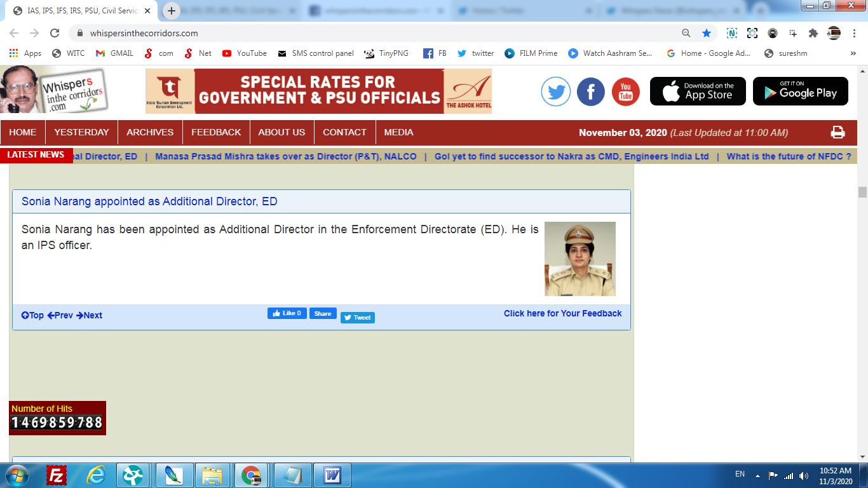
Task: Show hidden system tray icons
Action: (x=757, y=475)
